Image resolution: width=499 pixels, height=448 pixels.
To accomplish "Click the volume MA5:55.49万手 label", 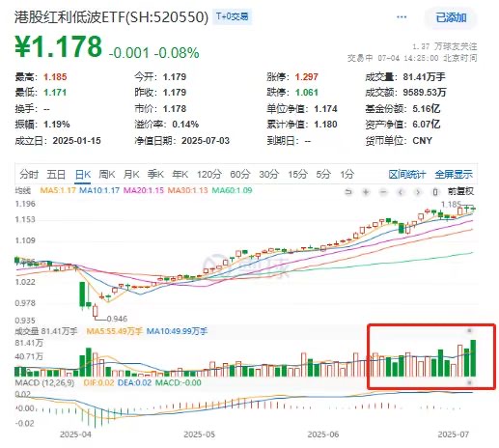I will pyautogui.click(x=114, y=331).
